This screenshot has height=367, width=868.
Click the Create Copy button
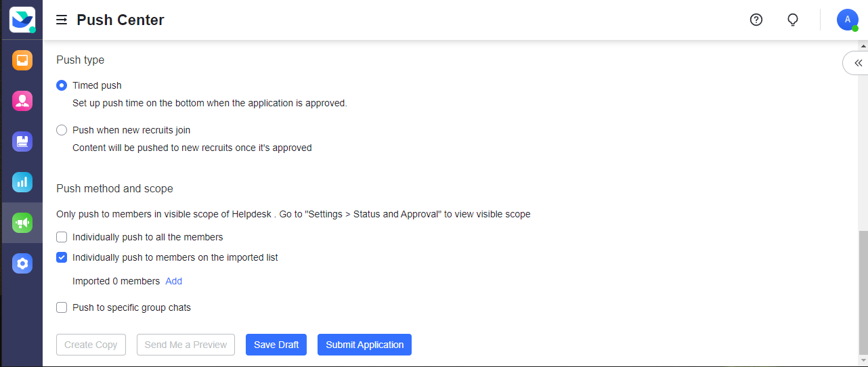(x=91, y=345)
